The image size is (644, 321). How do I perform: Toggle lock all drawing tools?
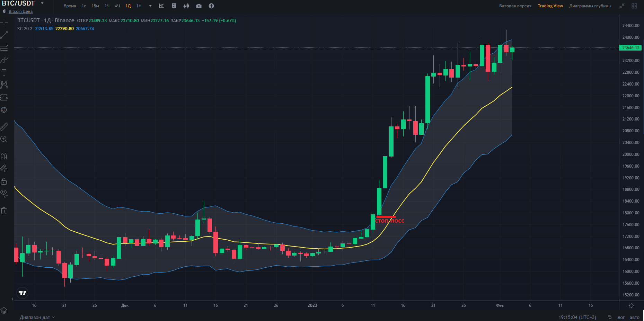4,181
